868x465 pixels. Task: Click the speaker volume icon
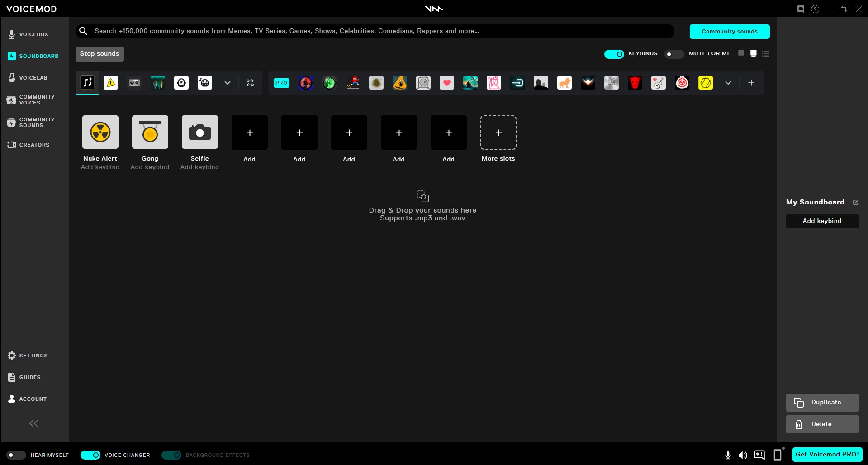point(743,455)
